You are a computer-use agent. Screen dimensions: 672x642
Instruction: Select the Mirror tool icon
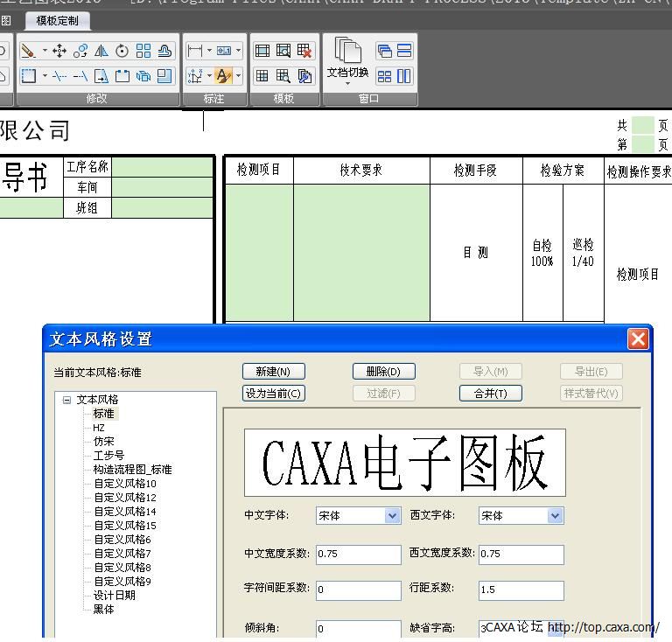coord(101,52)
